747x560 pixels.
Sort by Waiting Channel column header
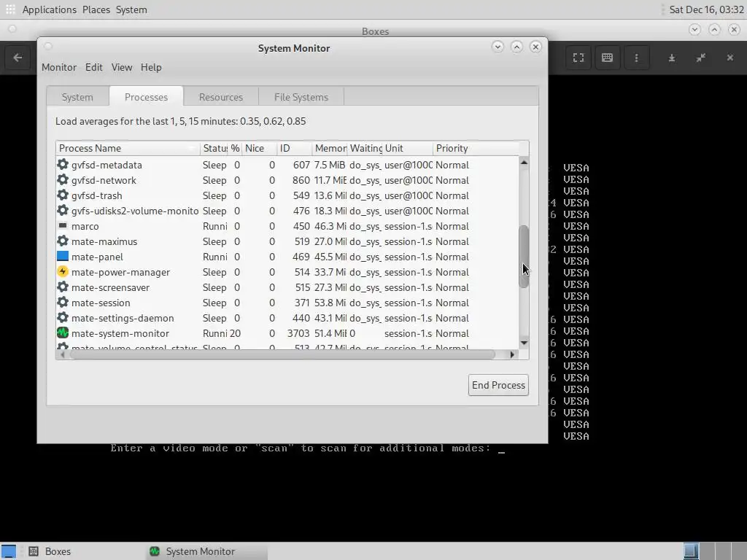(x=365, y=148)
